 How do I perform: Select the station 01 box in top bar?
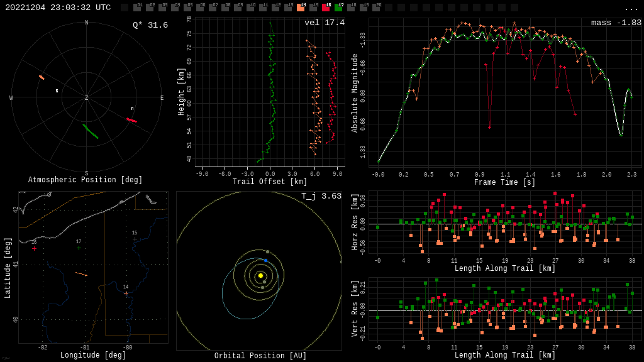tap(137, 8)
